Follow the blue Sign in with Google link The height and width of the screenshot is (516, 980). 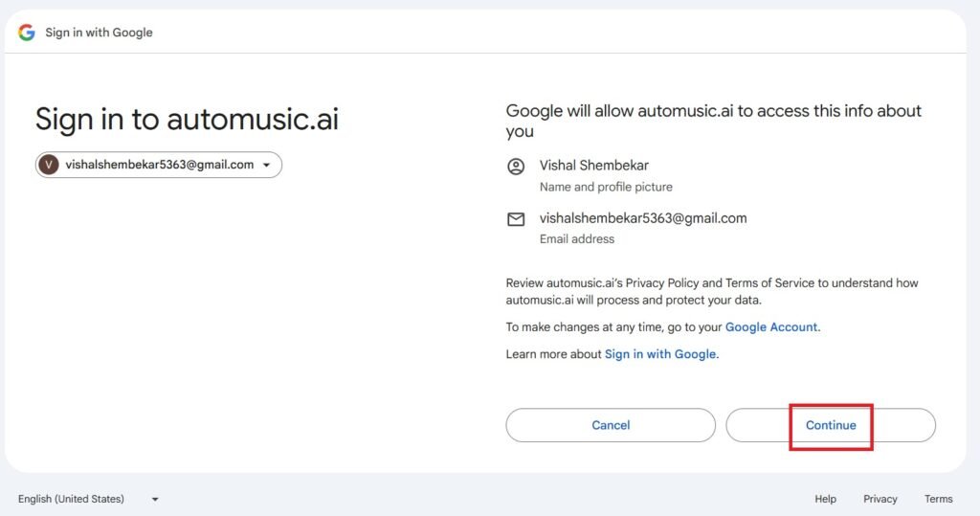point(659,354)
